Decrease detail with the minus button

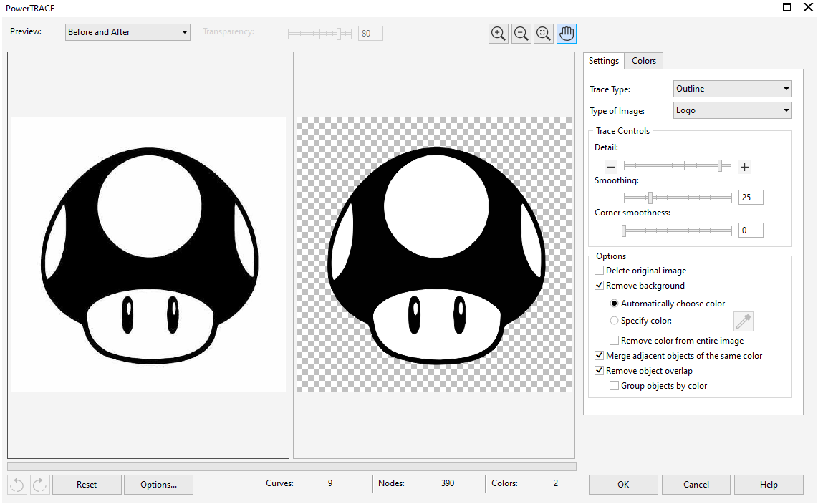pyautogui.click(x=610, y=168)
